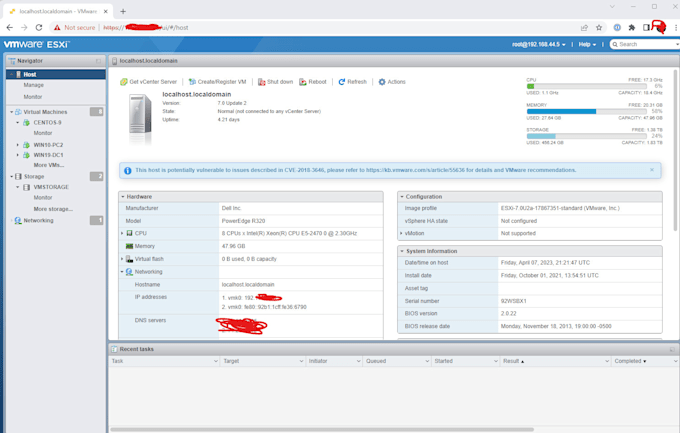Open Queued column dropdown
680x433 pixels.
427,361
